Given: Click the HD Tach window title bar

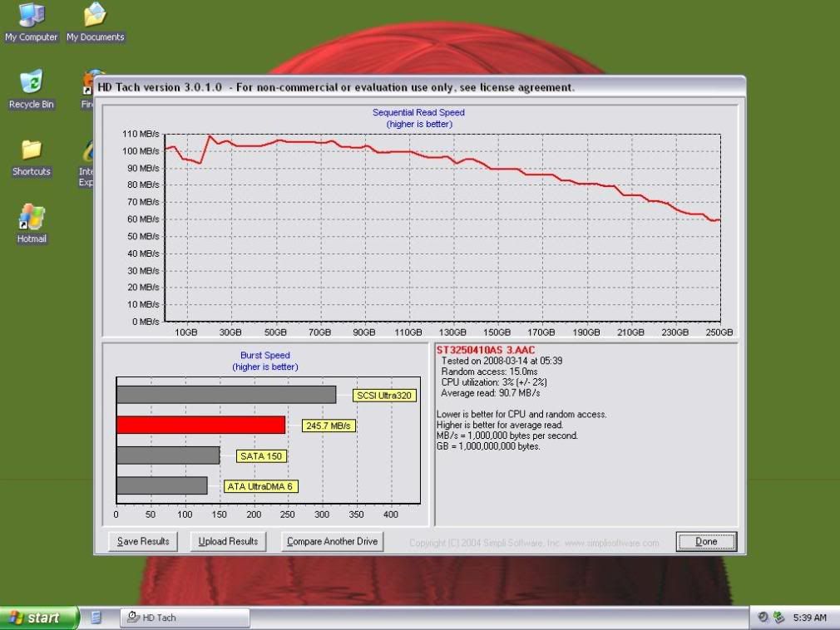Looking at the screenshot, I should click(419, 87).
